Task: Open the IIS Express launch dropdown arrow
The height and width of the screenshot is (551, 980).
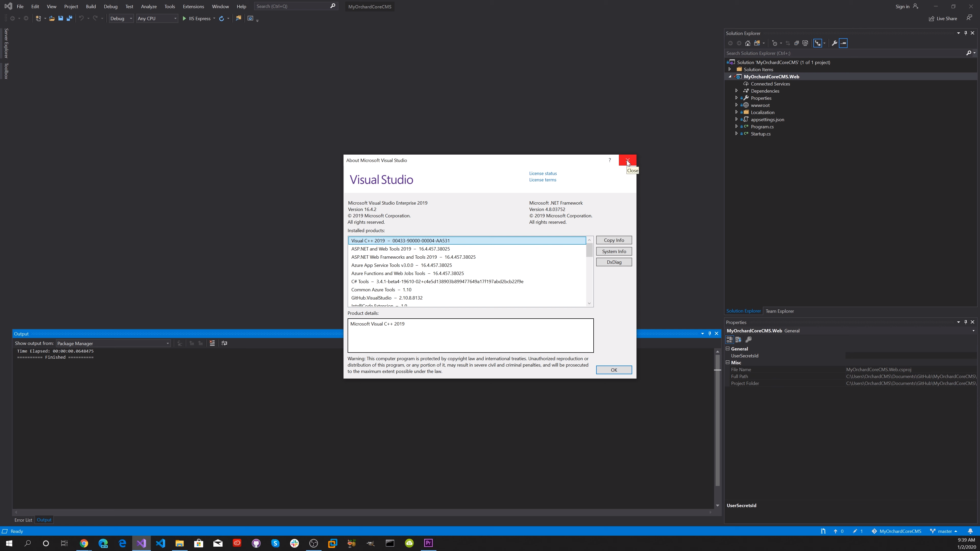Action: coord(214,18)
